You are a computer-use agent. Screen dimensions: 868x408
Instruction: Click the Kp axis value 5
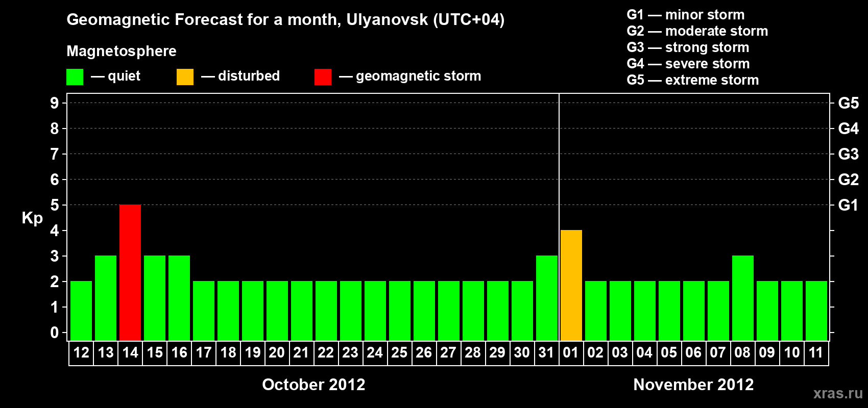coord(54,205)
